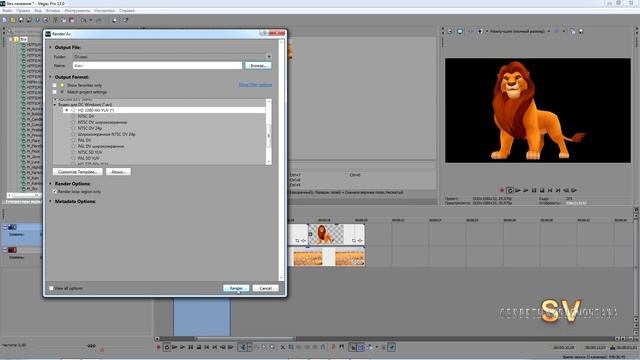Click Copy Snapshot icon in preview toolbar
The height and width of the screenshot is (360, 640).
573,31
